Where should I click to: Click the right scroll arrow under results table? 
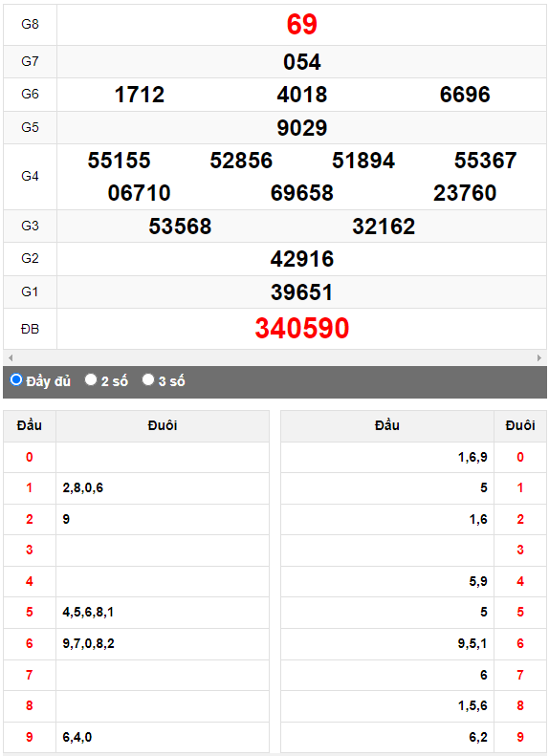pos(539,357)
